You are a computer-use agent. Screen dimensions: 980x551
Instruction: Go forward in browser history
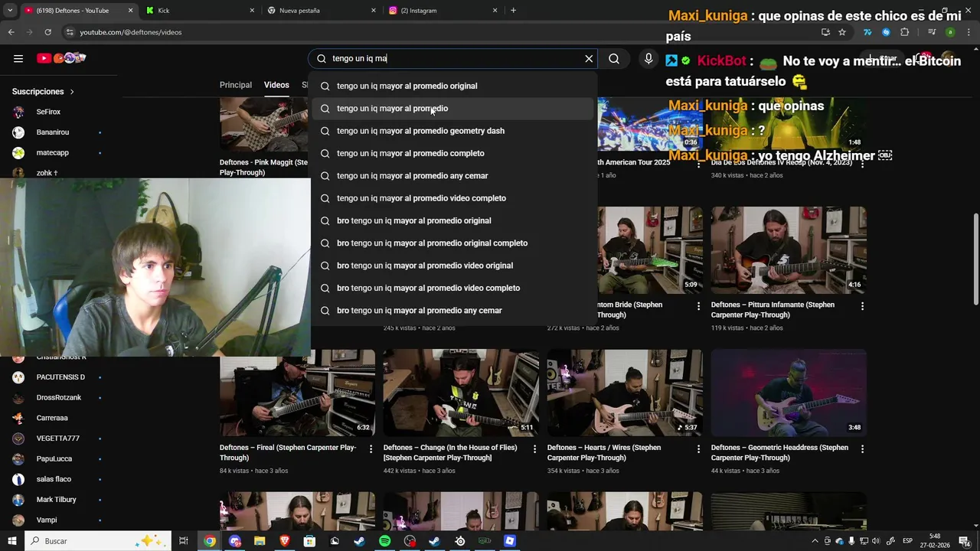coord(29,32)
